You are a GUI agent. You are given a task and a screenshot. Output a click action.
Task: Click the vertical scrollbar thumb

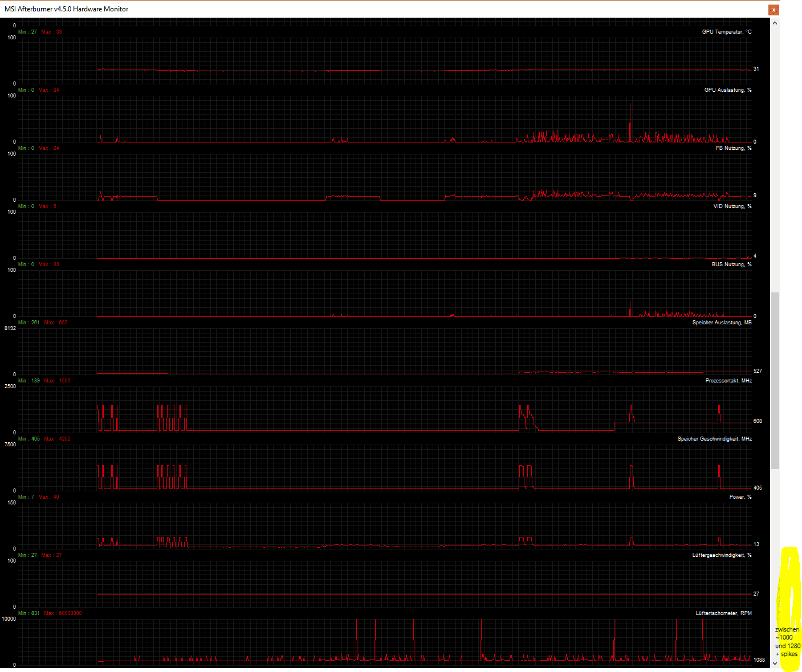point(775,381)
